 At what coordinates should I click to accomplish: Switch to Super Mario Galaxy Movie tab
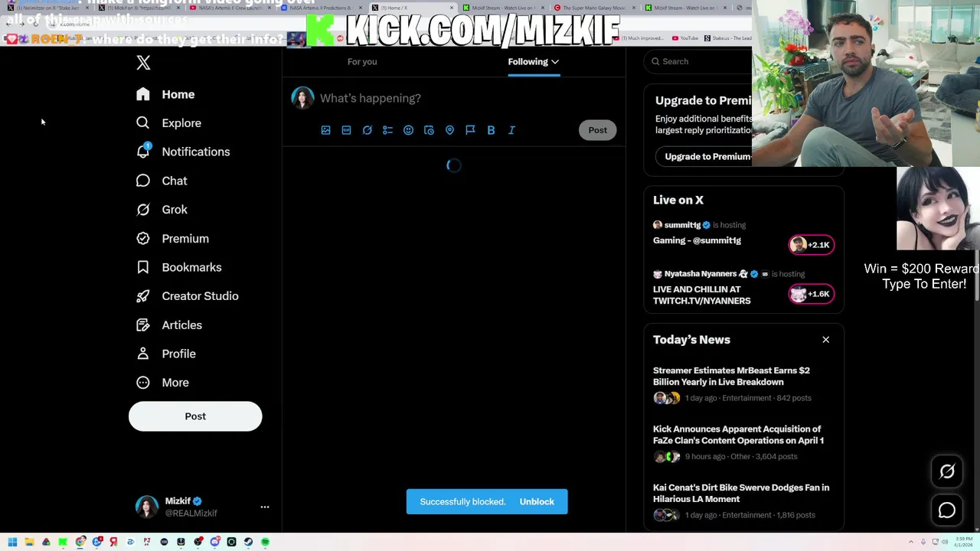[x=593, y=8]
